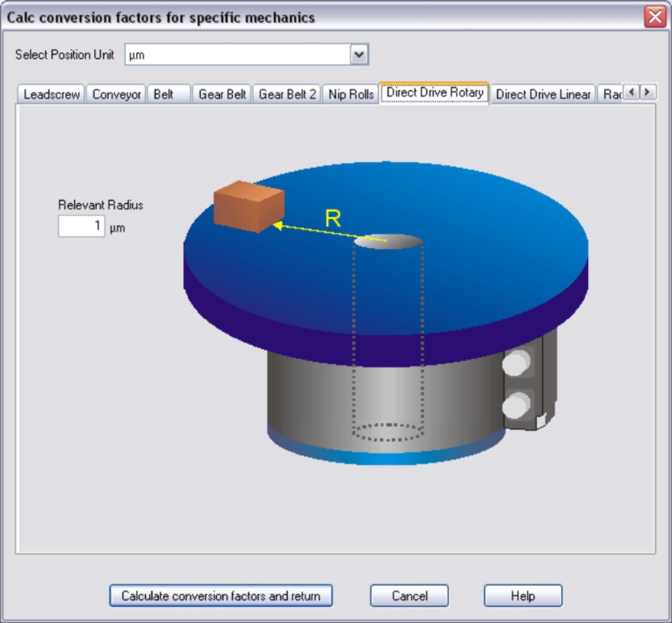Open the Direct Drive Linear tab
The image size is (672, 623).
pyautogui.click(x=543, y=94)
